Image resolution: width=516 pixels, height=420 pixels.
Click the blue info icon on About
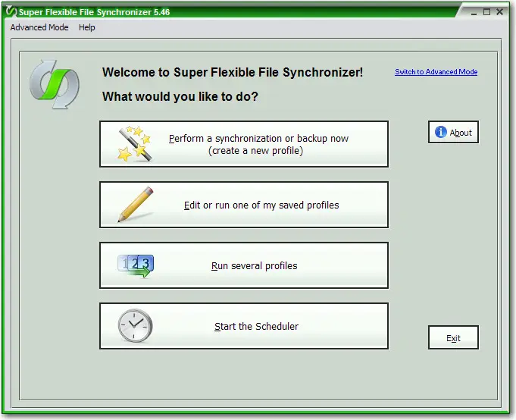click(441, 132)
